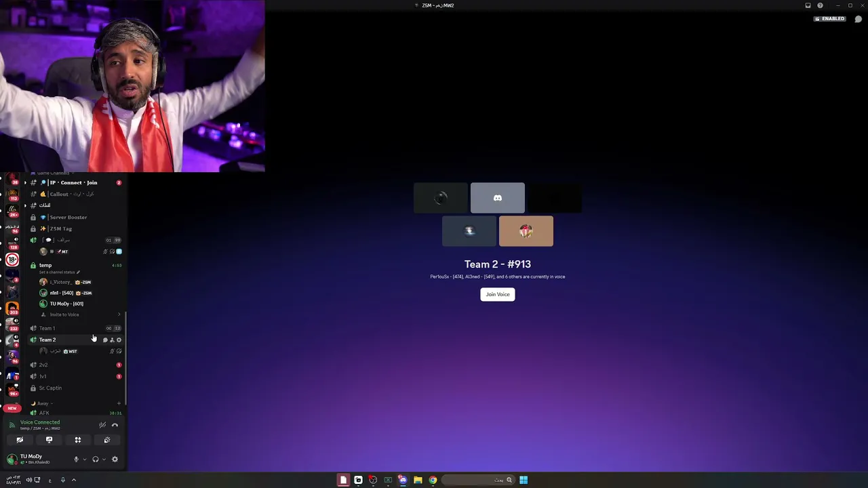868x488 pixels.
Task: Join the Team 1 voice channel
Action: [x=75, y=328]
